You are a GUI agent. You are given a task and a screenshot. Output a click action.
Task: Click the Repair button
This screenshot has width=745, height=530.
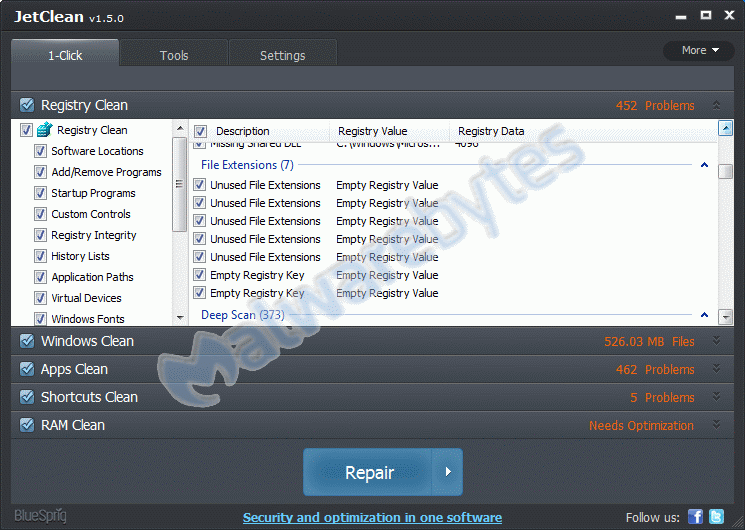pyautogui.click(x=369, y=472)
